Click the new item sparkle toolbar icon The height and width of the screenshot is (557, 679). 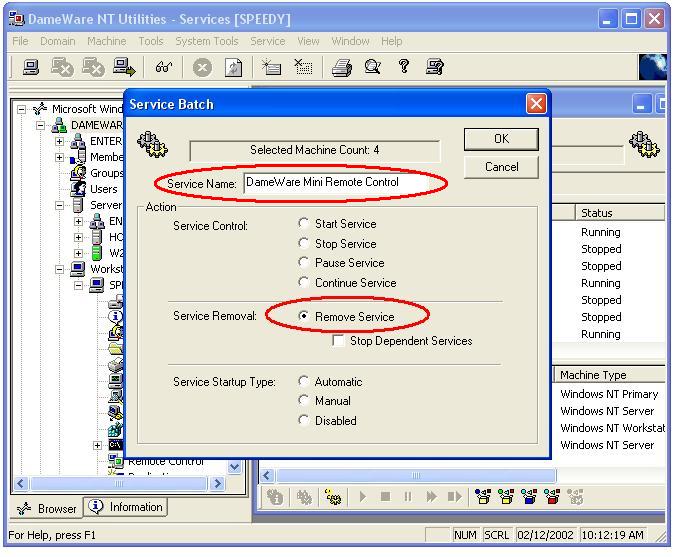[x=271, y=67]
